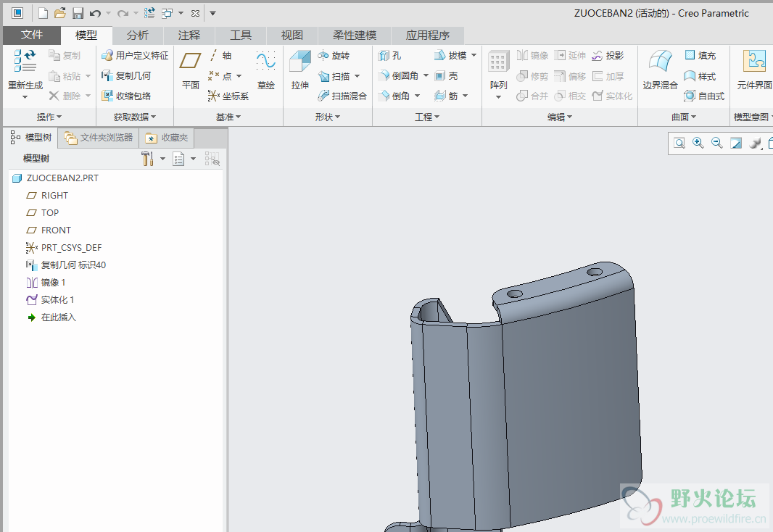Expand the undo history dropdown arrow
This screenshot has height=532, width=773.
(108, 13)
